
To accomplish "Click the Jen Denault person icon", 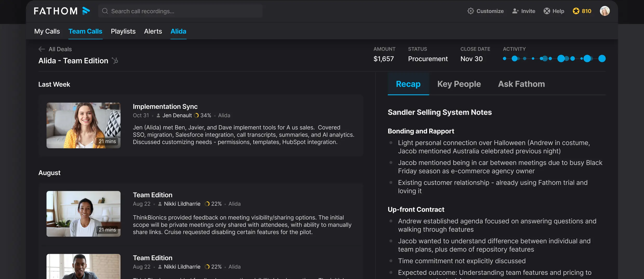I will click(158, 116).
